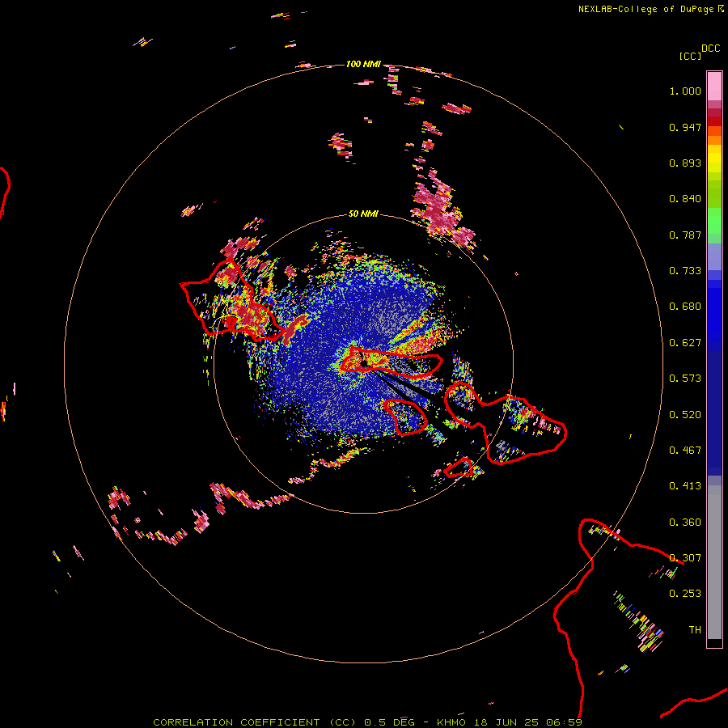Screen dimensions: 728x728
Task: Select the 0.253 scale value
Action: click(685, 594)
